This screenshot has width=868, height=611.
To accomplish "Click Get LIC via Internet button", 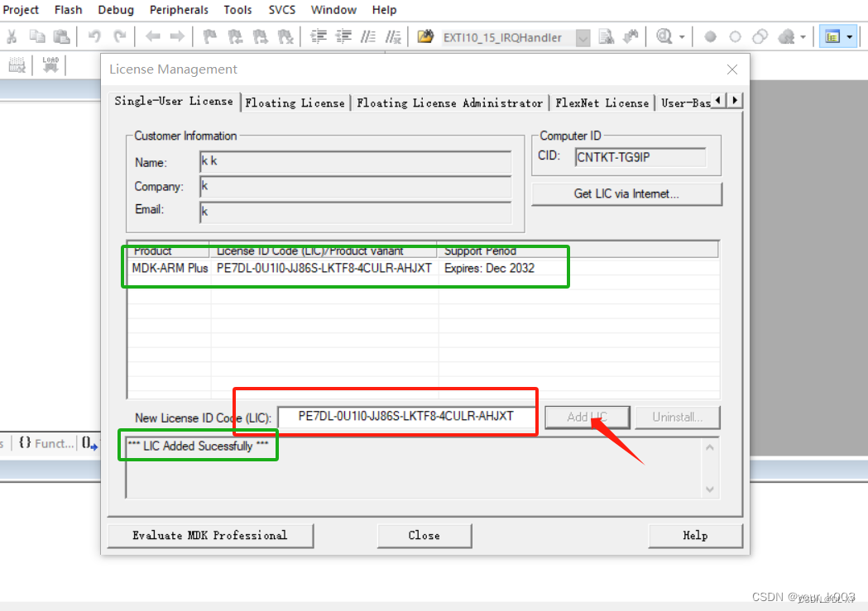I will click(626, 194).
